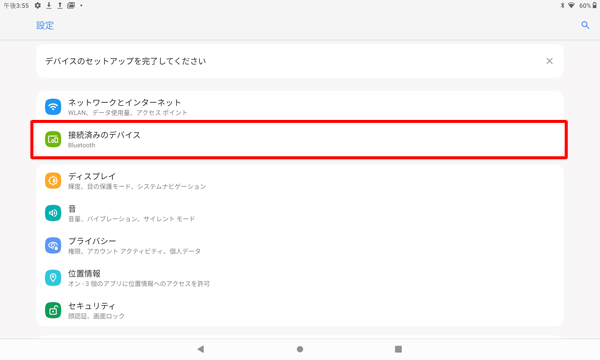Tap the green connected devices icon
The image size is (600, 360).
[x=53, y=139]
